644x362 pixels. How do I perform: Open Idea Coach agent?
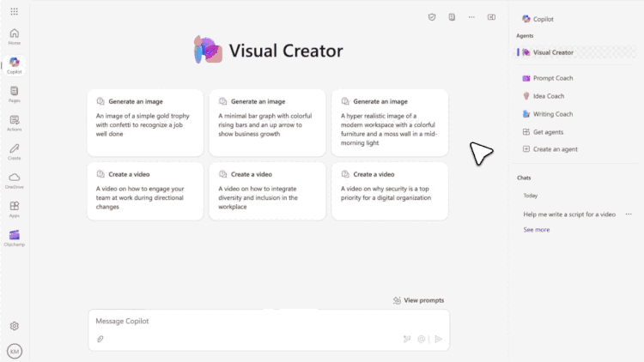544,96
